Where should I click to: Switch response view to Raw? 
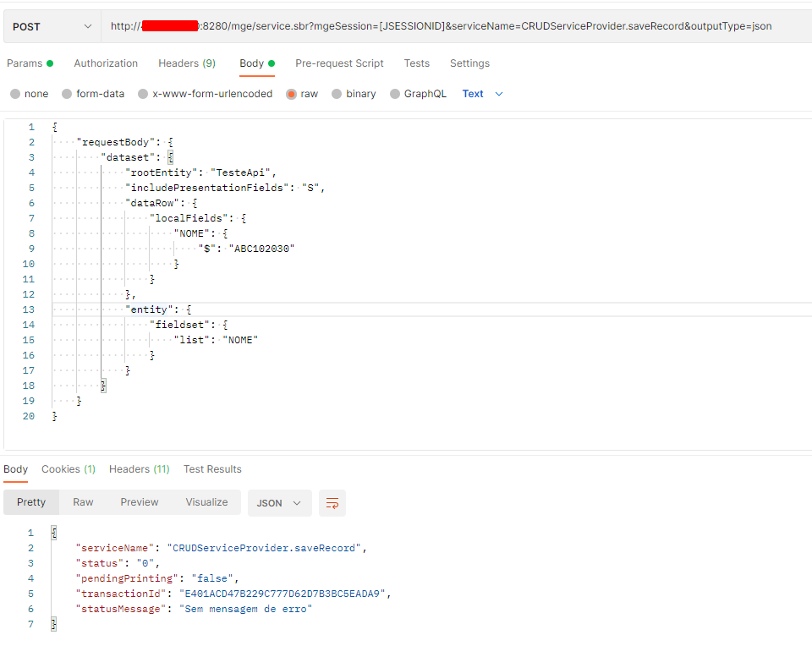coord(83,502)
